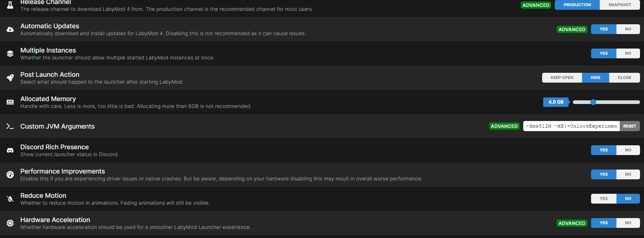This screenshot has width=644, height=238.
Task: Enable Reduce Motion by choosing YES
Action: click(x=604, y=199)
